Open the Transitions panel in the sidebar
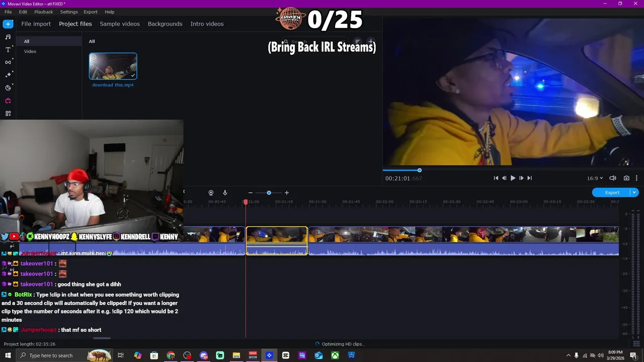Viewport: 644px width, 362px height. coord(8,62)
